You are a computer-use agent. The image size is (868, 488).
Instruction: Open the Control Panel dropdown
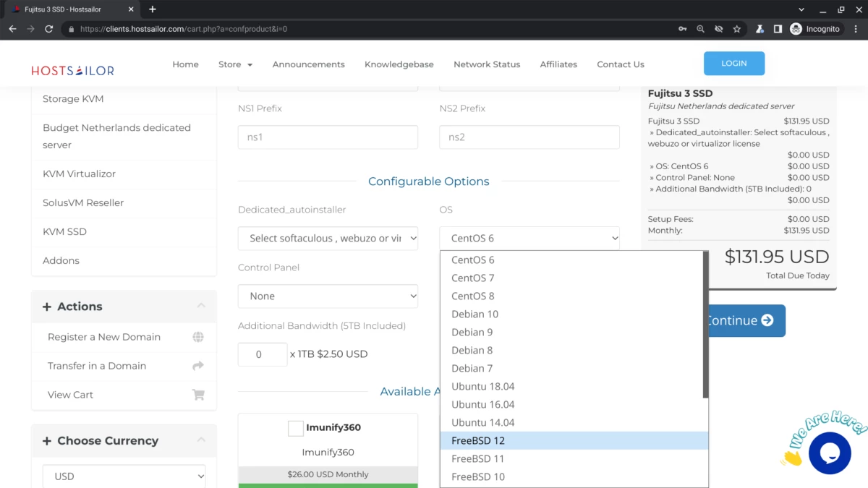pos(328,296)
